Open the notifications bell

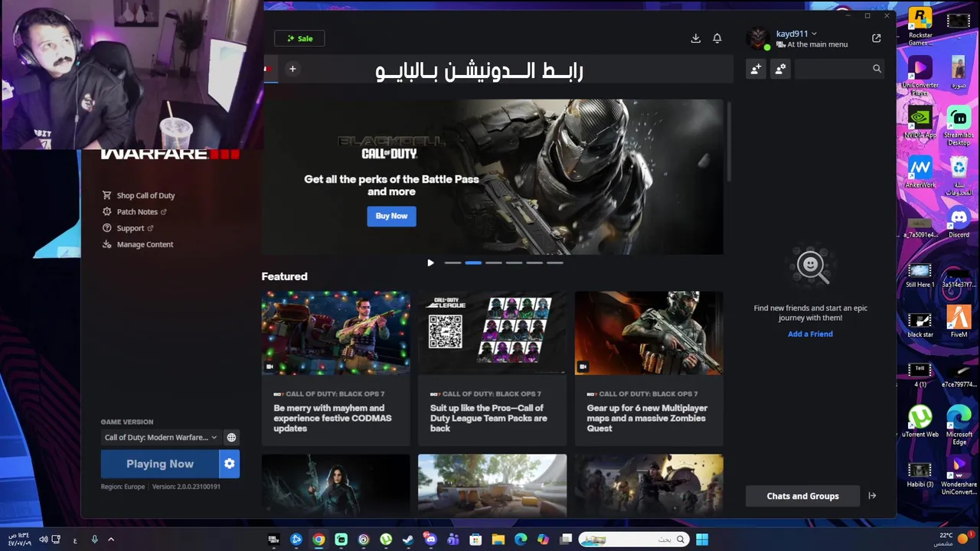coord(717,38)
